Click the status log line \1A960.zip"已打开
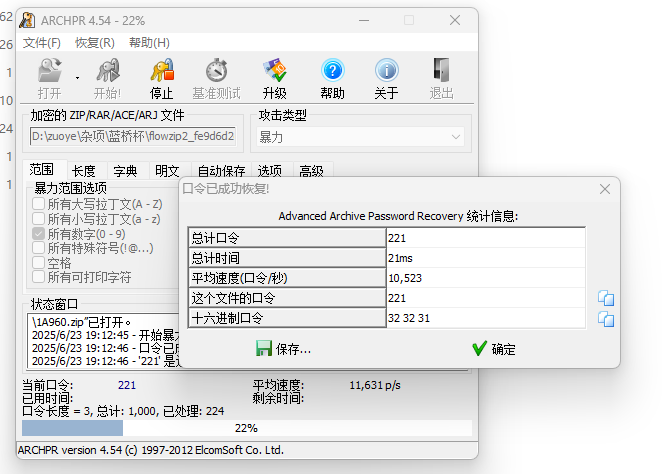This screenshot has width=662, height=474. (81, 322)
